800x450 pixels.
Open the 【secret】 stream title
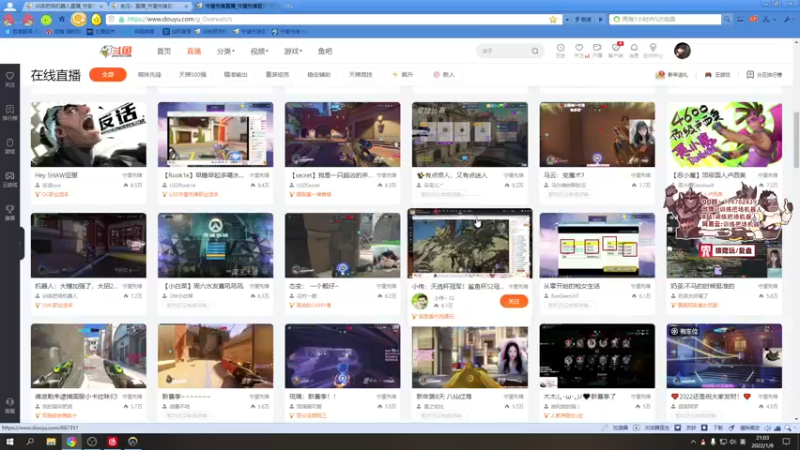(x=331, y=175)
